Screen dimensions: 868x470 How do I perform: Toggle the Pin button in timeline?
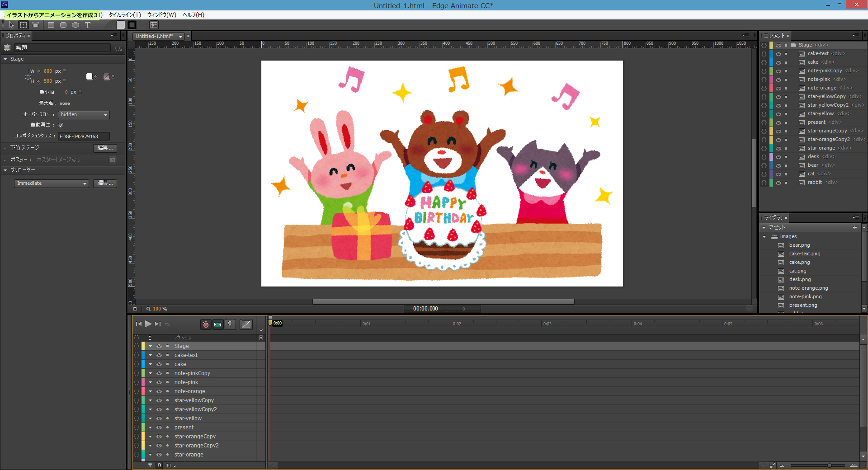pos(230,324)
